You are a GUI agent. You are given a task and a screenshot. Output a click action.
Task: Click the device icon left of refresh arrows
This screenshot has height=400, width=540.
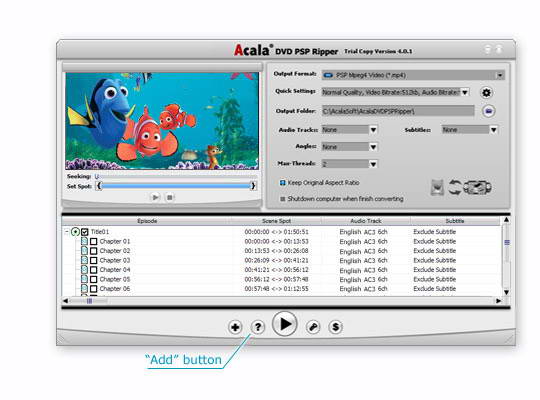[x=437, y=188]
